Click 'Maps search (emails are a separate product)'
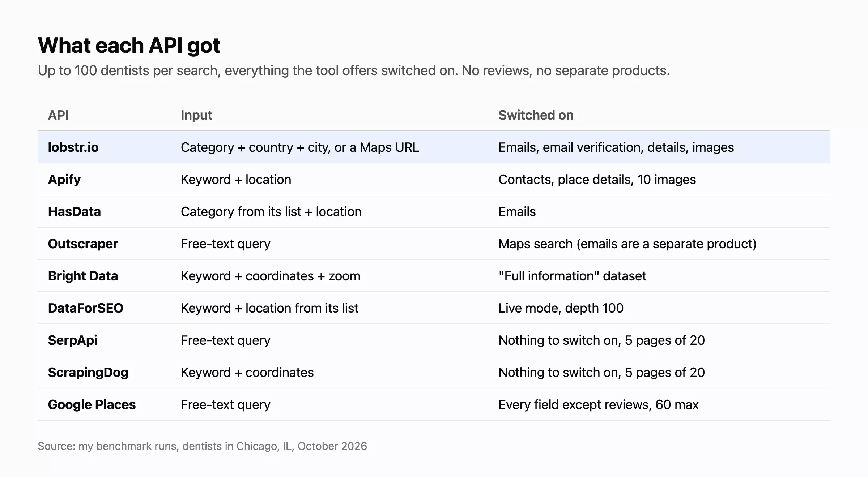 (627, 244)
